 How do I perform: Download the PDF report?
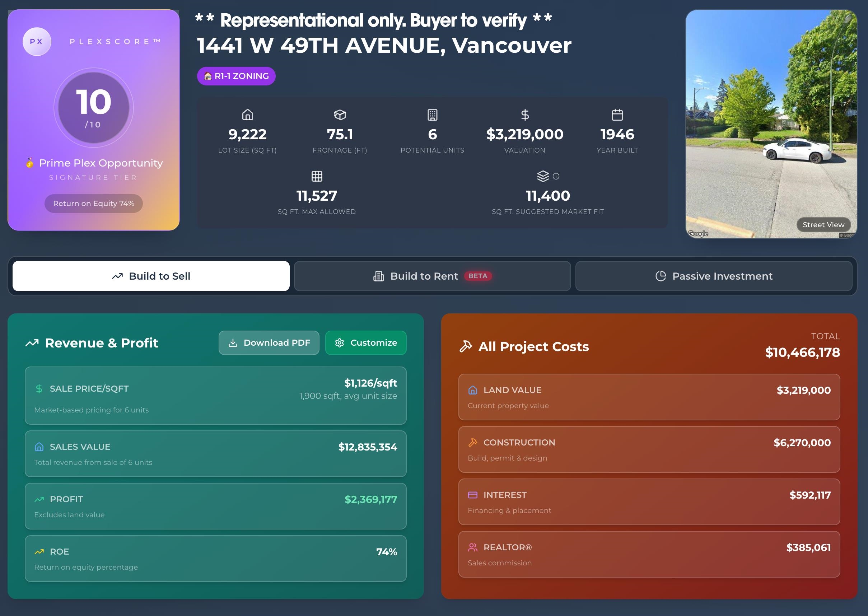coord(269,343)
